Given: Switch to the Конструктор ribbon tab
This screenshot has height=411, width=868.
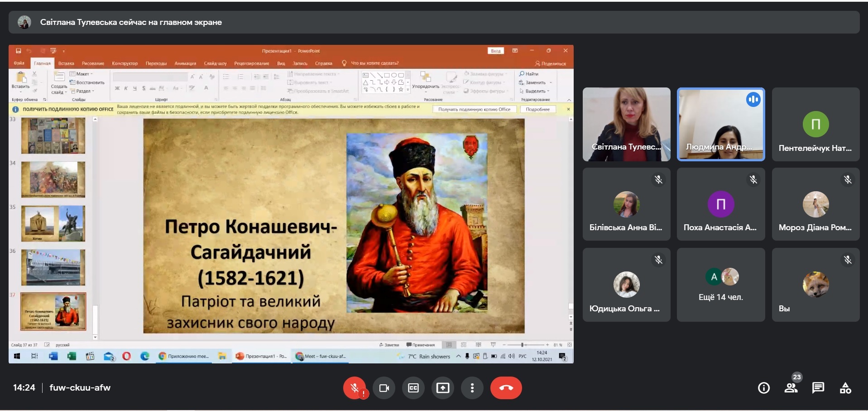Looking at the screenshot, I should [x=125, y=63].
